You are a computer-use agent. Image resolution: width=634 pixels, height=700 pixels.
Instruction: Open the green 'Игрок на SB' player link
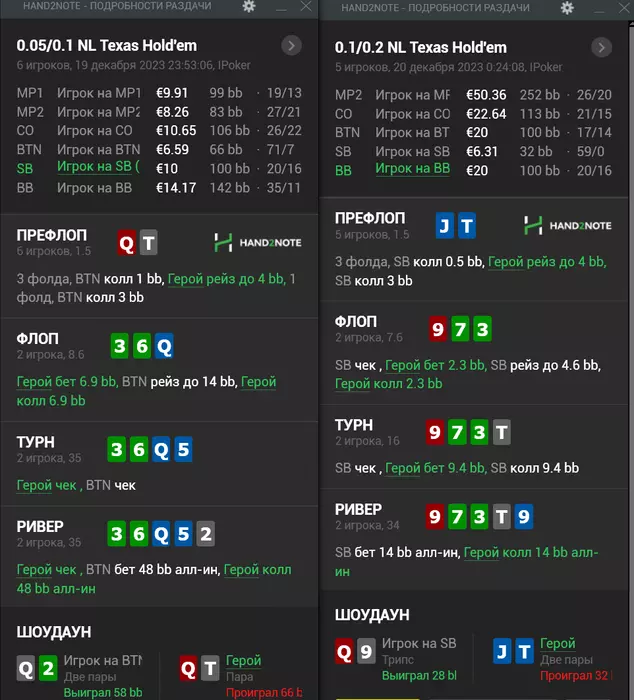click(x=97, y=166)
